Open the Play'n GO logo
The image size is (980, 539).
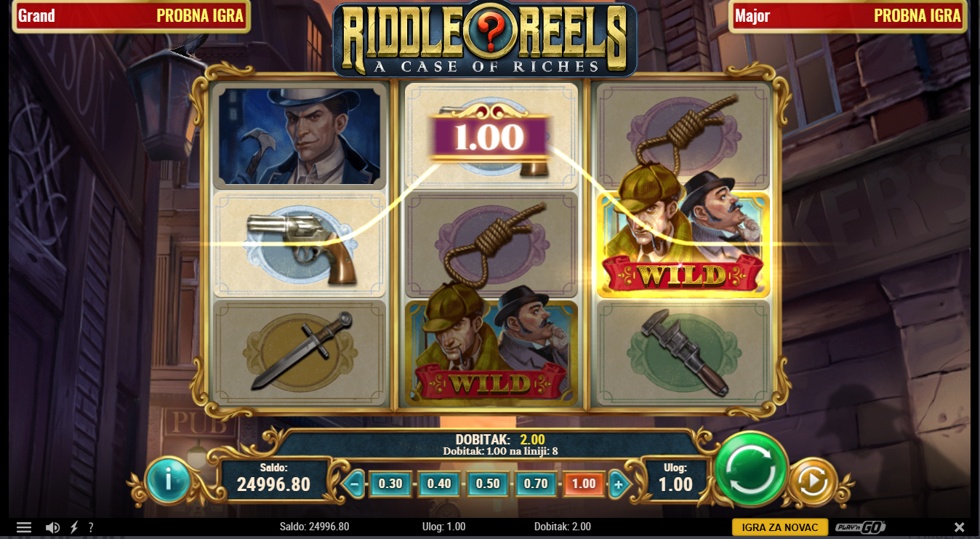coord(860,527)
